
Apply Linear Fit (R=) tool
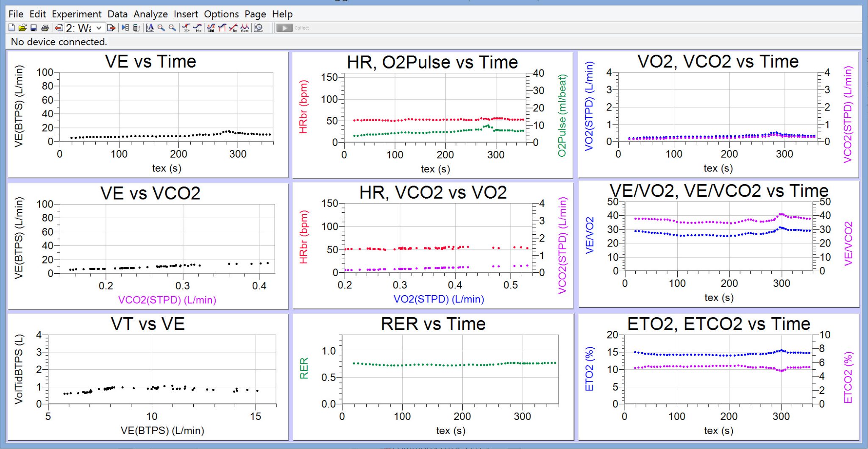[233, 28]
